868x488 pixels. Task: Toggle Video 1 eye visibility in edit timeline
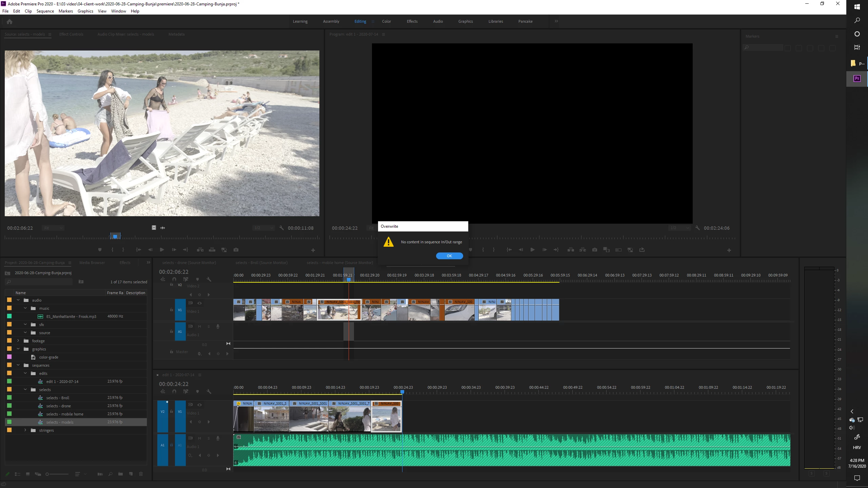200,405
